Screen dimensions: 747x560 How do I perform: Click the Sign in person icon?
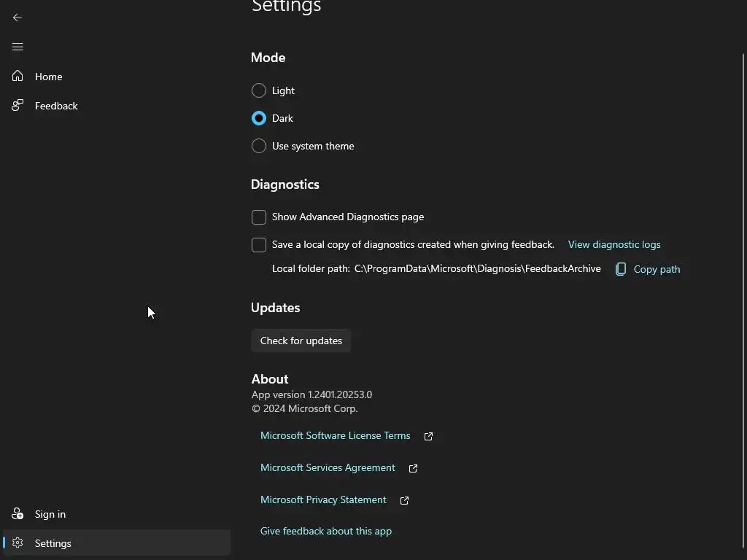[x=18, y=514]
